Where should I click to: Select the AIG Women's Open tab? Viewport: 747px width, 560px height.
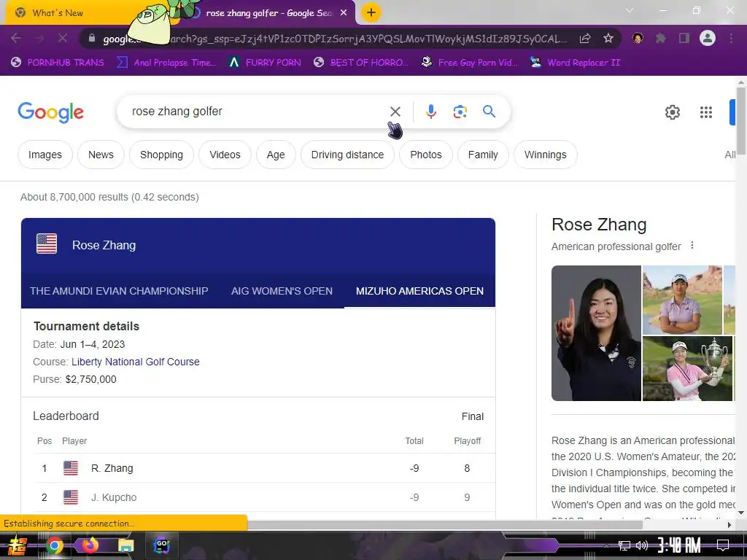click(282, 291)
